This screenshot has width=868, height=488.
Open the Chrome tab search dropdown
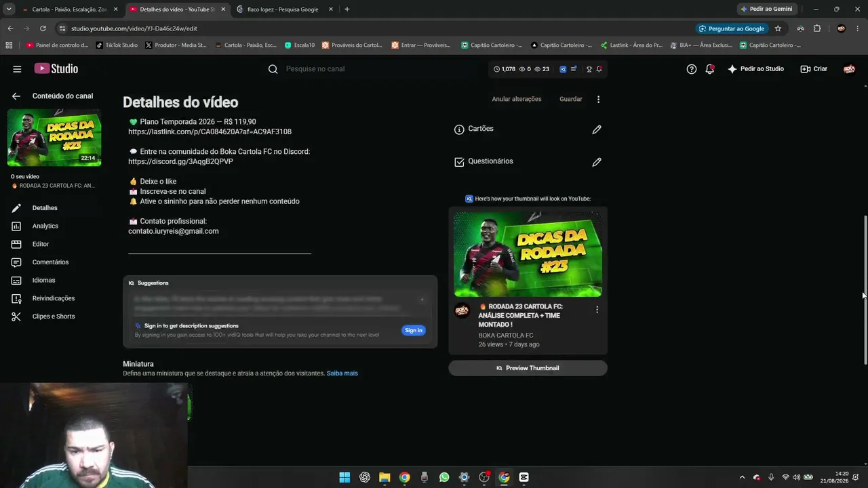[x=9, y=9]
